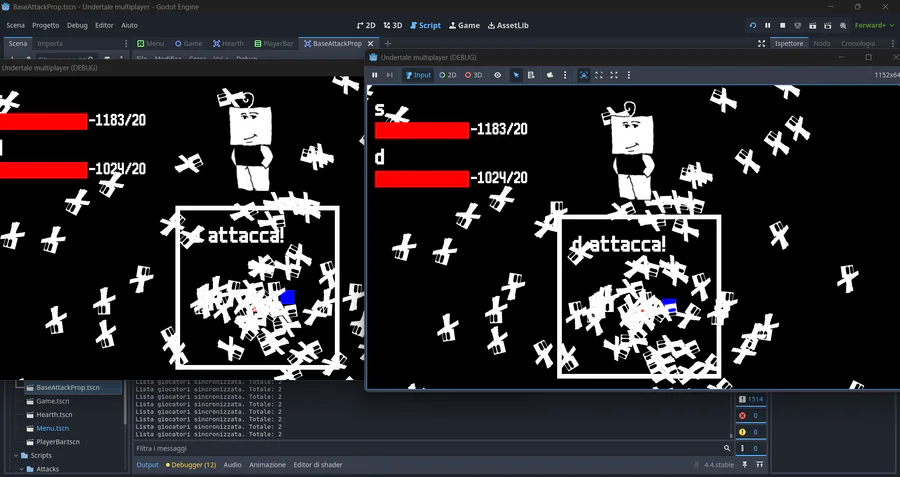The height and width of the screenshot is (477, 900).
Task: Select the Ispettore dock tab
Action: pos(789,44)
